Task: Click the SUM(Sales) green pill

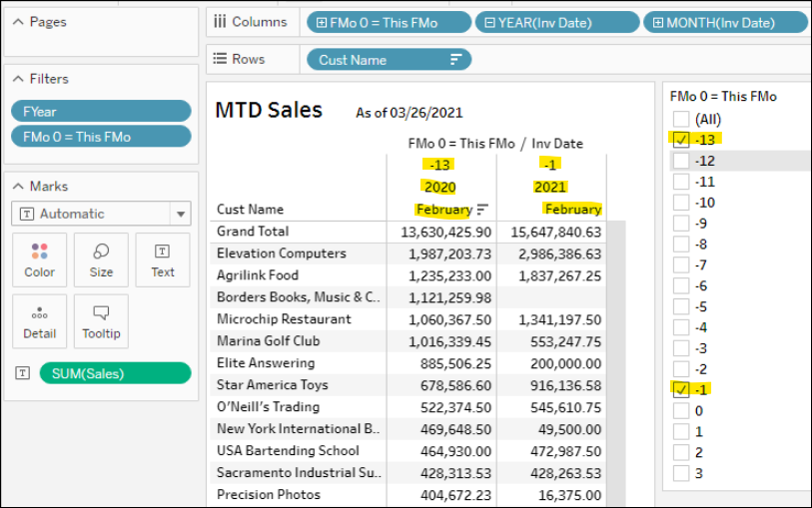Action: point(115,373)
